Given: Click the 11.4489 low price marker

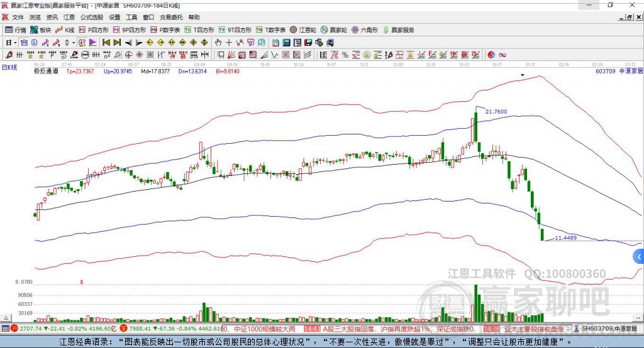Looking at the screenshot, I should (x=565, y=237).
